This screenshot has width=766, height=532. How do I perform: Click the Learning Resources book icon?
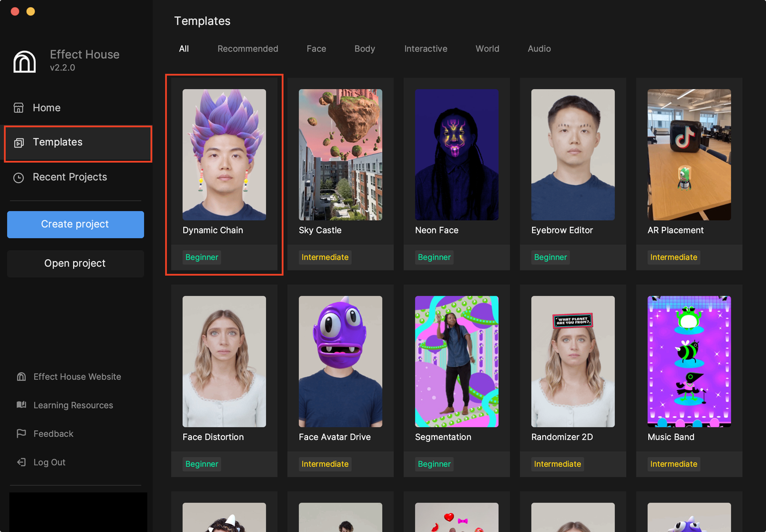point(22,405)
